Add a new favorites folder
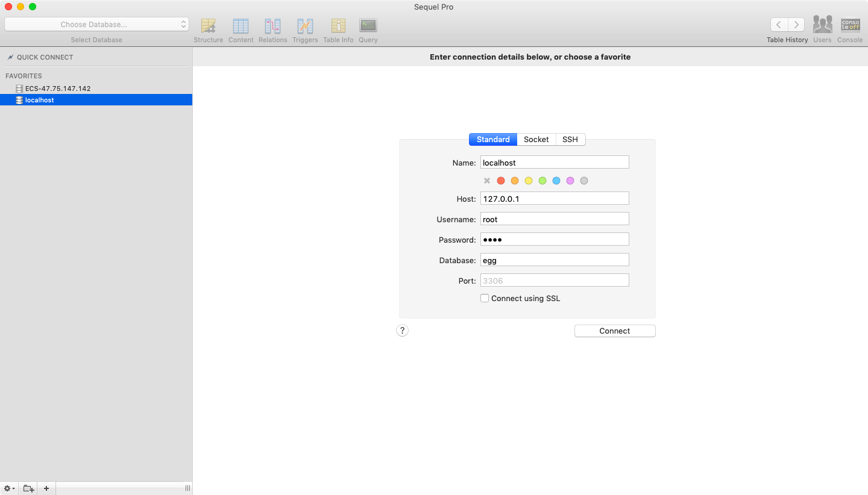 click(28, 488)
